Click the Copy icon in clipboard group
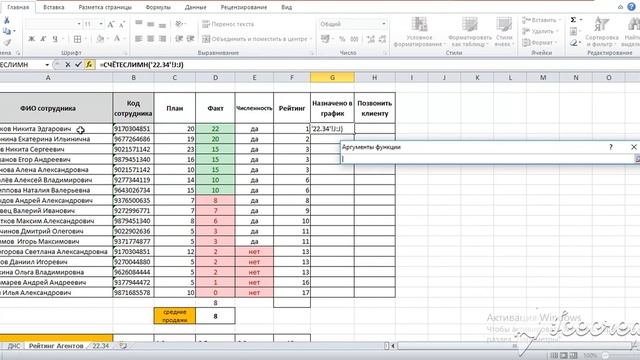The height and width of the screenshot is (360, 640). [7, 31]
